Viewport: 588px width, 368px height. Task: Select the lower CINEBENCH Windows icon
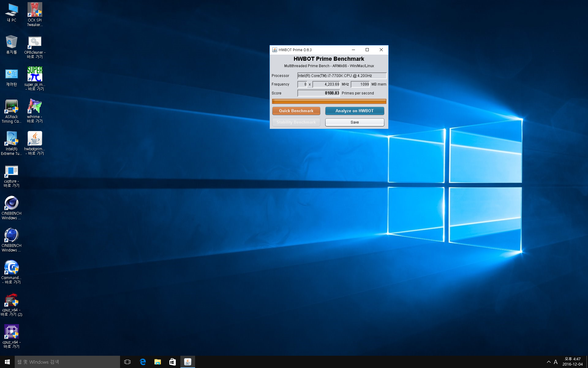(12, 240)
